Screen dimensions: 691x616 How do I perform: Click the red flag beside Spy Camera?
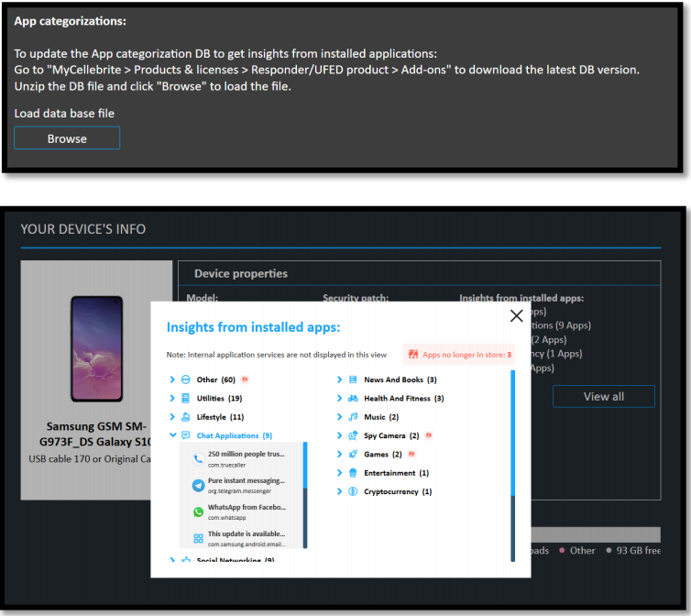pos(429,435)
